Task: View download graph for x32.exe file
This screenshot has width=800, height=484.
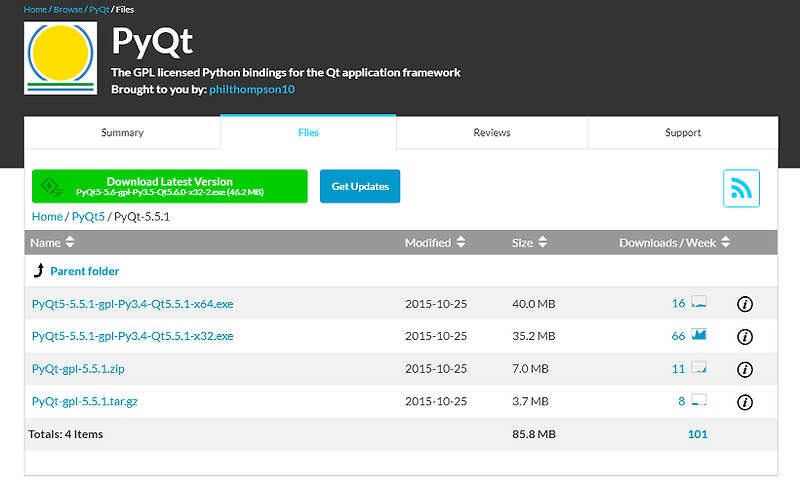Action: pos(698,334)
